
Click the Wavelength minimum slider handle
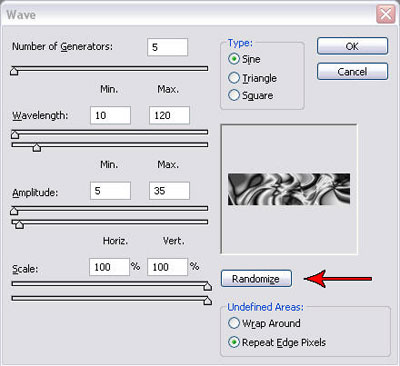pyautogui.click(x=15, y=134)
